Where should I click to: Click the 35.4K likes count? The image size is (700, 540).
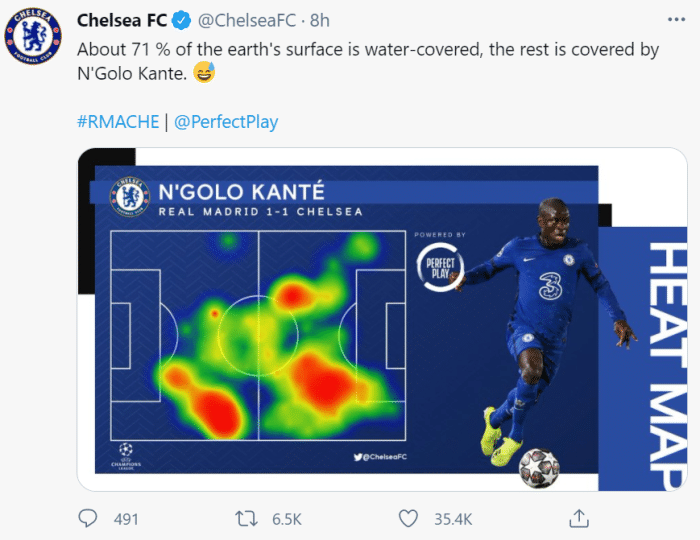tap(453, 519)
